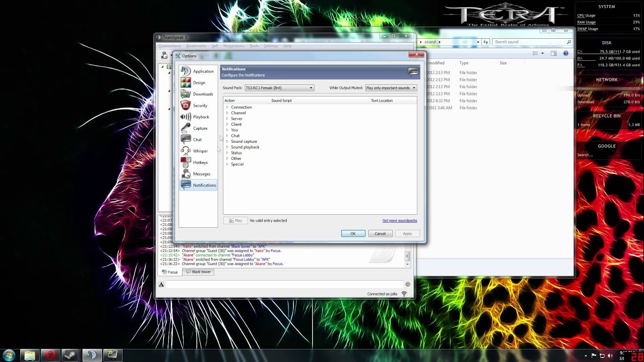The width and height of the screenshot is (644, 362).
Task: Open Opera browser from the taskbar
Action: point(50,355)
